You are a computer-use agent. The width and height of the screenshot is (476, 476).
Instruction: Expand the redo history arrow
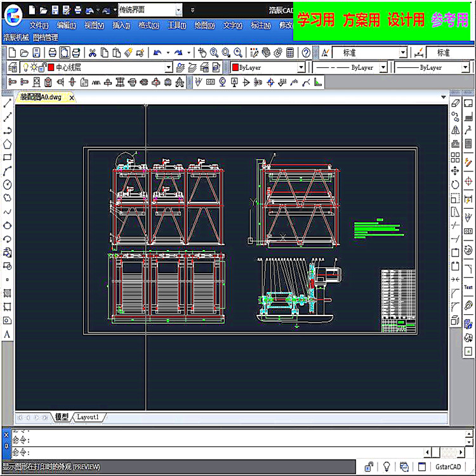click(x=189, y=53)
